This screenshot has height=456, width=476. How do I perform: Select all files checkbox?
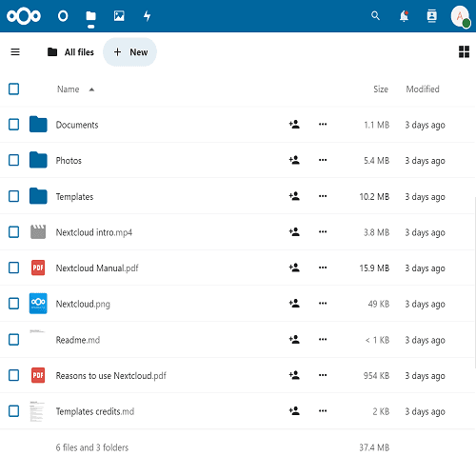click(13, 89)
